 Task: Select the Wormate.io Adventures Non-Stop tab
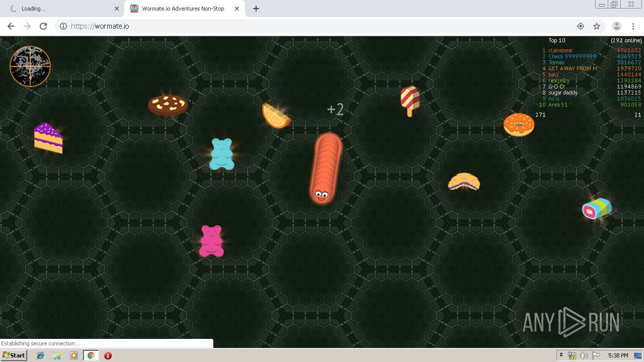[x=185, y=9]
